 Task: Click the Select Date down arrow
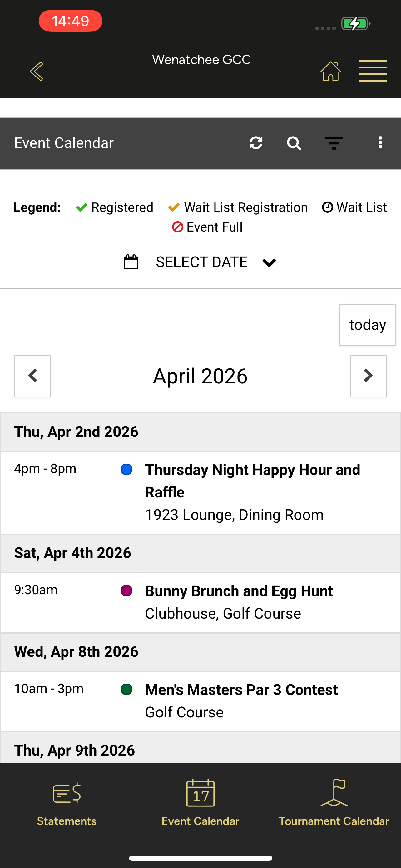click(269, 262)
